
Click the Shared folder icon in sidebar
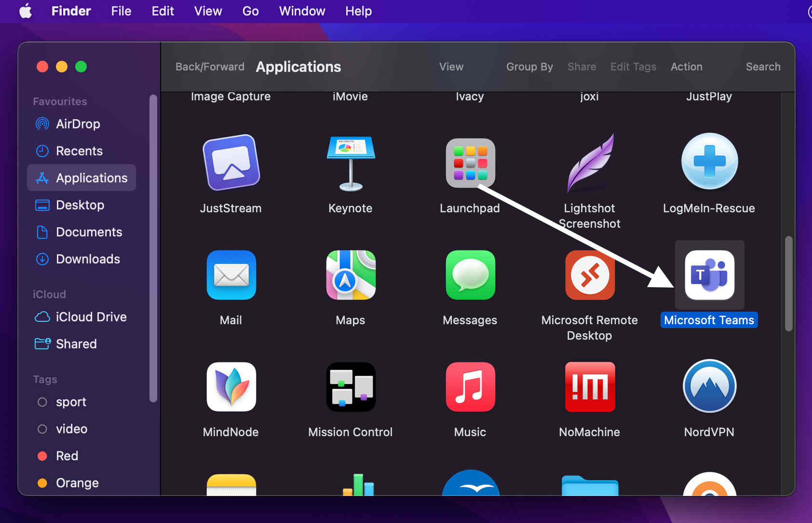[x=42, y=344]
